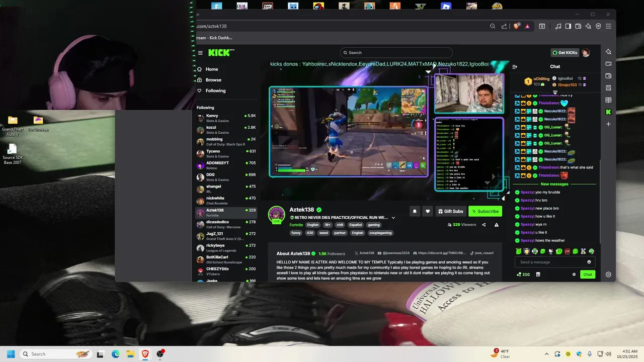The width and height of the screenshot is (644, 362).
Task: Open File Explorer from the taskbar
Action: coord(130,354)
